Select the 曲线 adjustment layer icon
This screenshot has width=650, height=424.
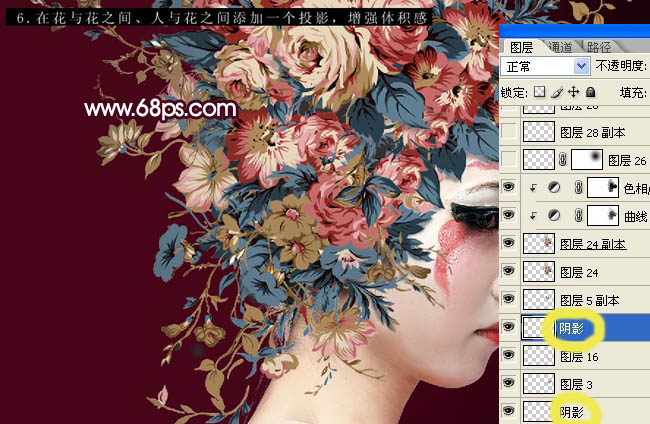[554, 215]
